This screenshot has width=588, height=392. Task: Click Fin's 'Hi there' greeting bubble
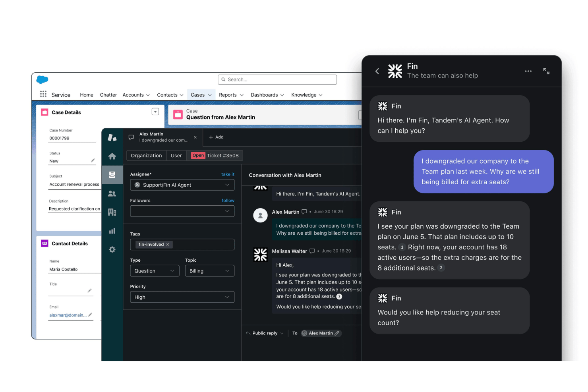coord(449,118)
